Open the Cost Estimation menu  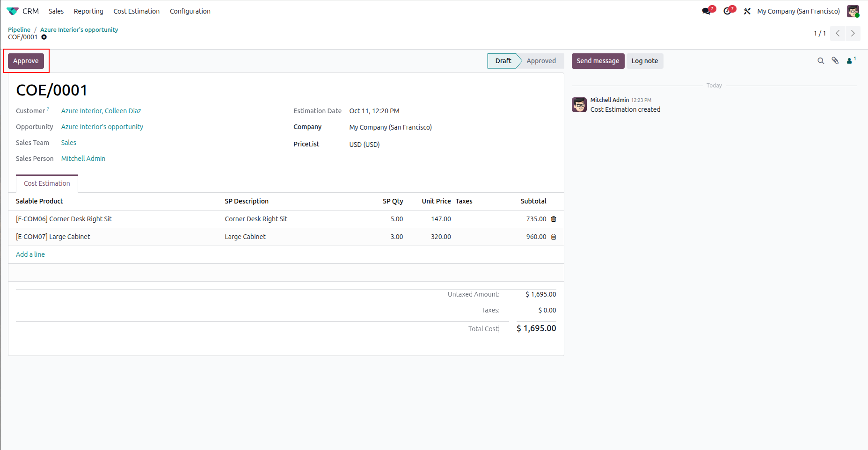(x=136, y=11)
